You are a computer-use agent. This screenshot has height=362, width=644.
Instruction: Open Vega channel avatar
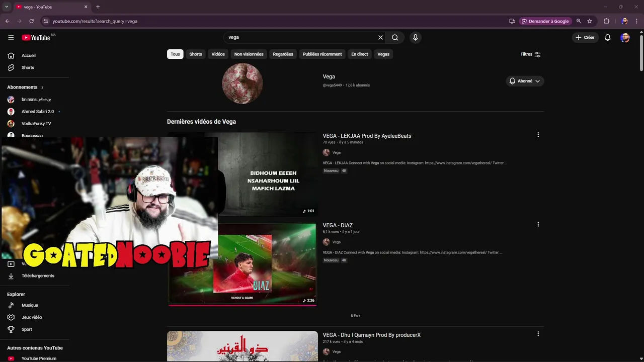pyautogui.click(x=243, y=83)
